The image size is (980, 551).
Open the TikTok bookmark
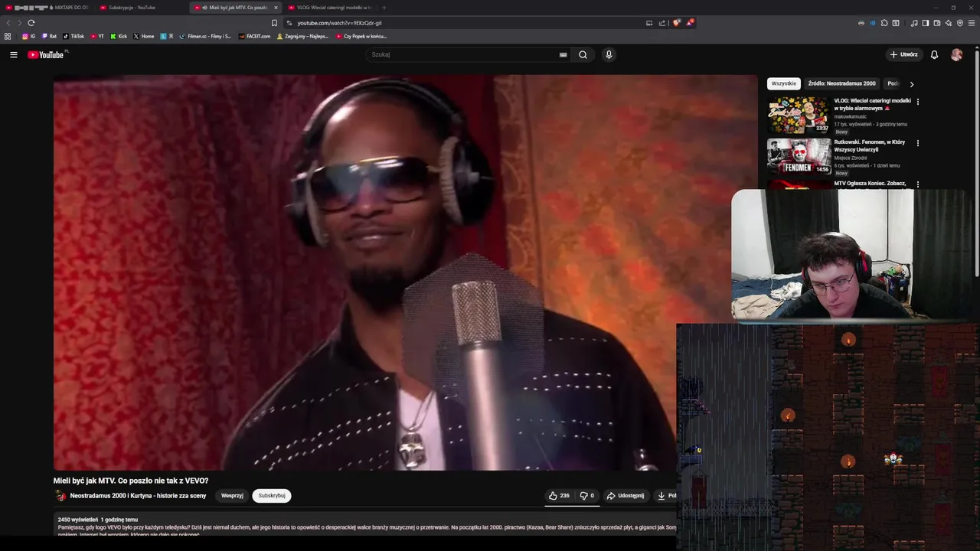[x=73, y=36]
